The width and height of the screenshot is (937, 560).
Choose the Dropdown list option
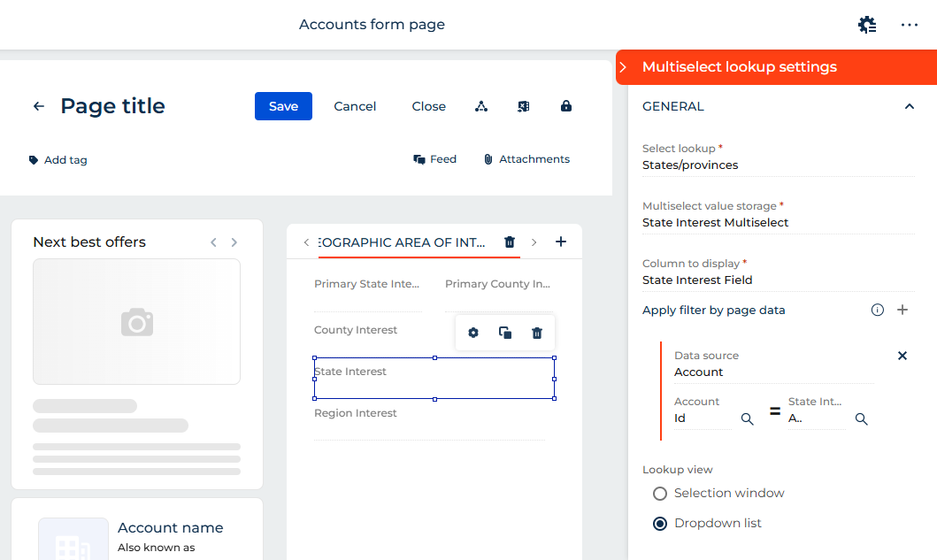(x=659, y=523)
